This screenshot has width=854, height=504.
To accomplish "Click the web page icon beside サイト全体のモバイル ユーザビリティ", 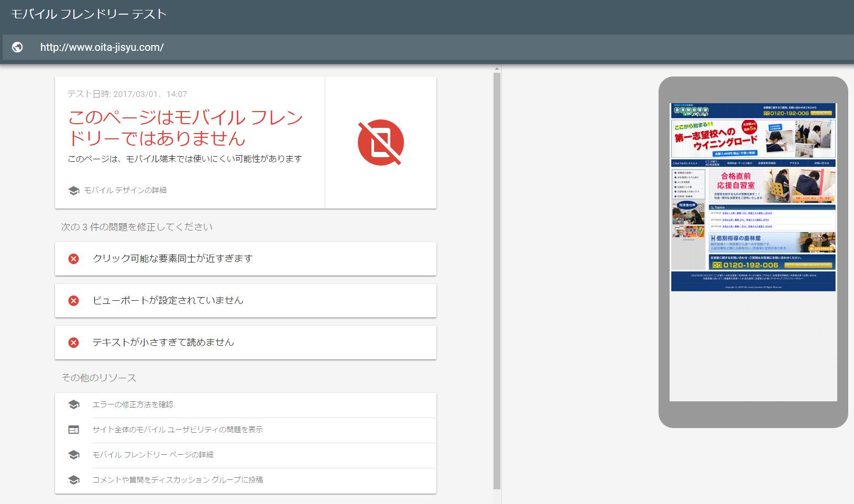I will click(74, 430).
